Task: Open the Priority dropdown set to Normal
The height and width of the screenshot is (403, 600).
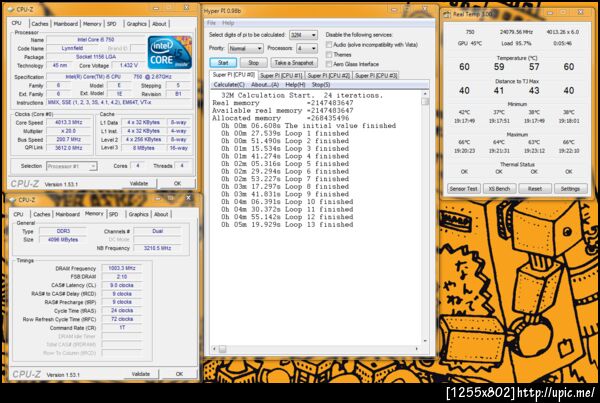Action: (x=245, y=48)
